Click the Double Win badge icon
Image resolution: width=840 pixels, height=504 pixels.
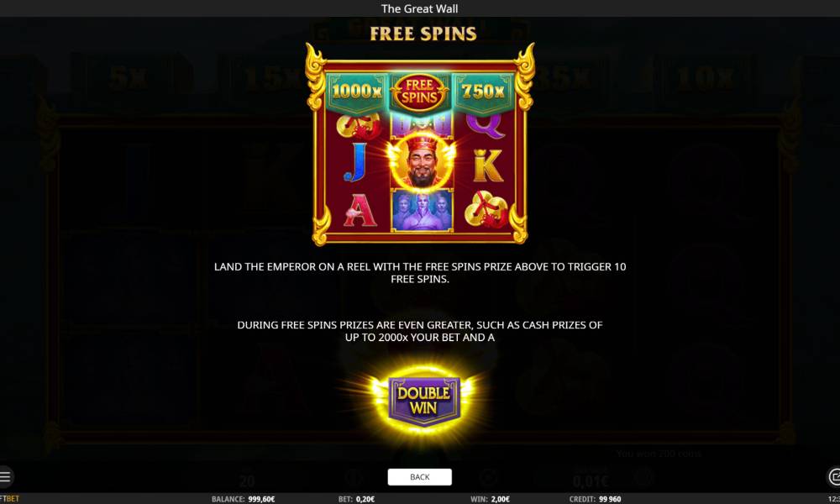(423, 401)
